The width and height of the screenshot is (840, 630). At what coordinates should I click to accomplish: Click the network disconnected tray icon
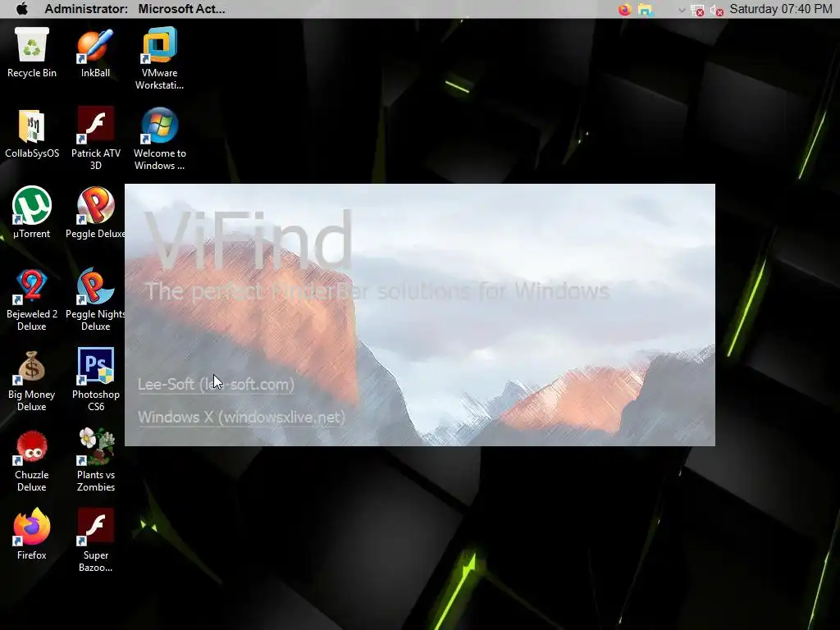[x=697, y=10]
